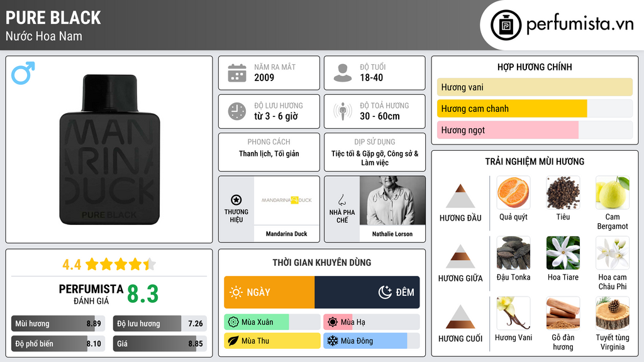644x362 pixels.
Task: Click the Mùa Thu season bar
Action: (272, 341)
